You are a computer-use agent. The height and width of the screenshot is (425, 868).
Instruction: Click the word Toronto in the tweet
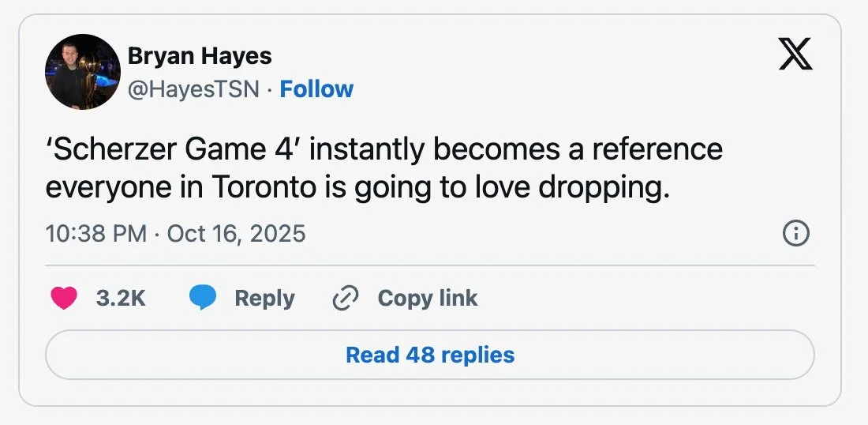point(253,187)
